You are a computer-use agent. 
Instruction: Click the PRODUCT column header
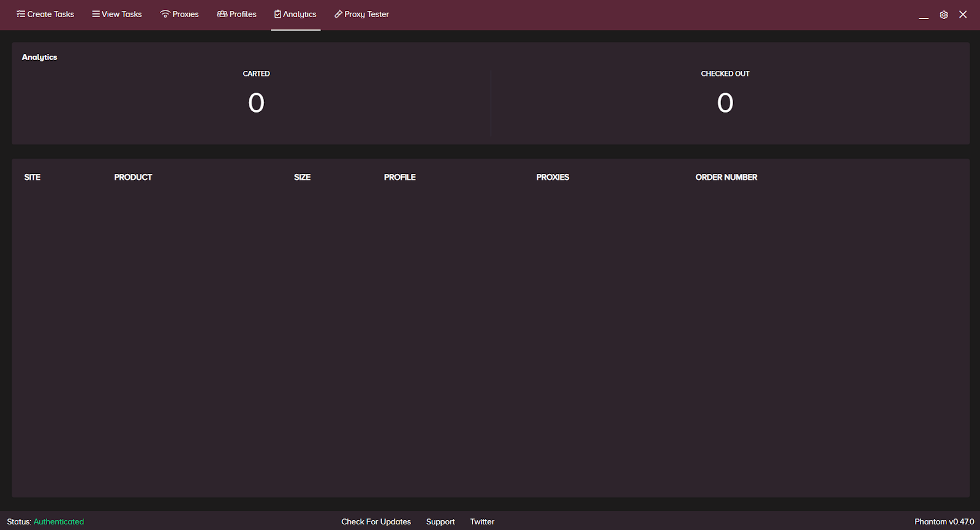133,177
